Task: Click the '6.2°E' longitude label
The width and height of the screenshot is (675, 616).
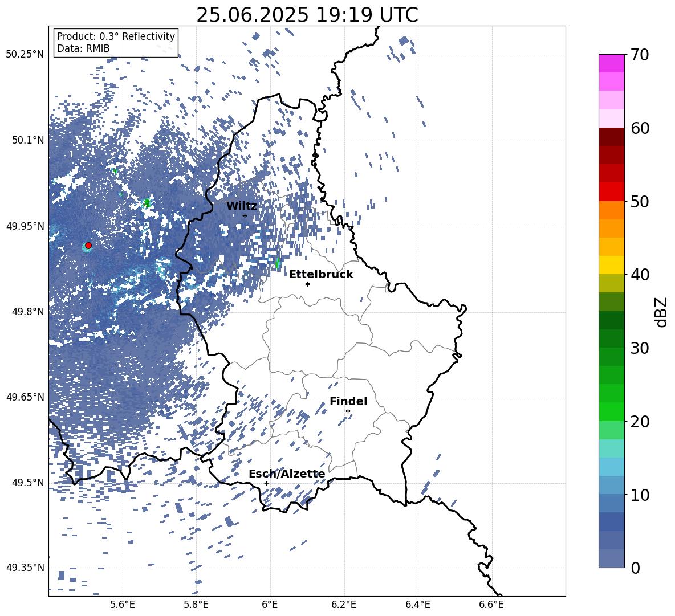Action: pyautogui.click(x=344, y=605)
